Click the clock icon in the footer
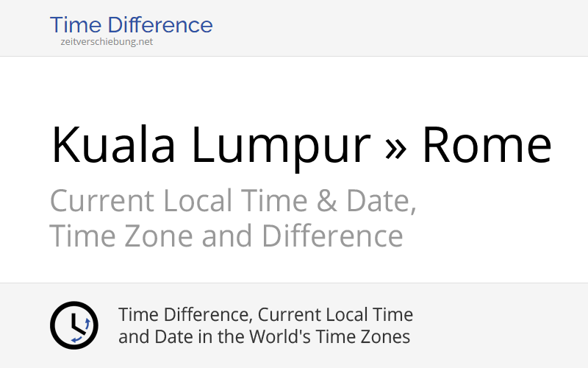Image resolution: width=588 pixels, height=368 pixels. pos(73,325)
